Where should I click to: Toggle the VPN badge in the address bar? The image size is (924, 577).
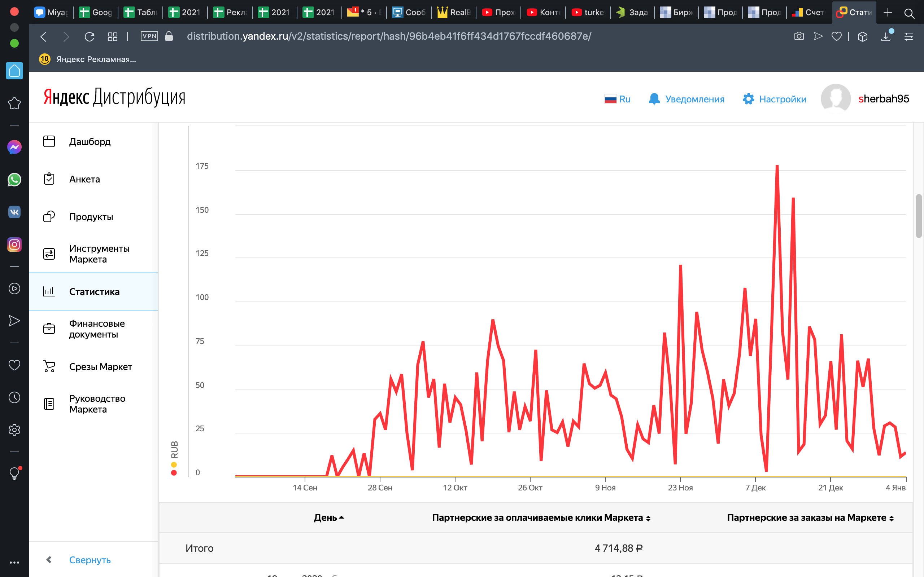[149, 36]
